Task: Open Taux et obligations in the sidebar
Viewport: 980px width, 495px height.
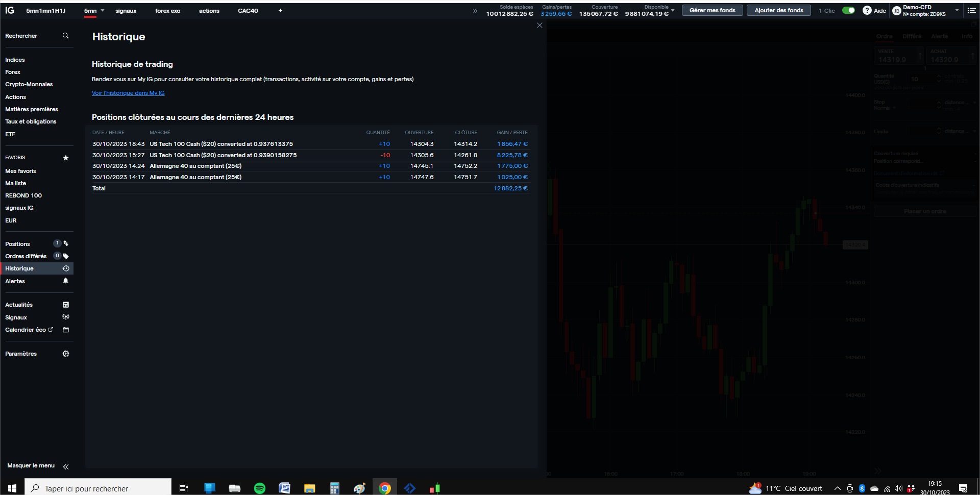Action: coord(31,121)
